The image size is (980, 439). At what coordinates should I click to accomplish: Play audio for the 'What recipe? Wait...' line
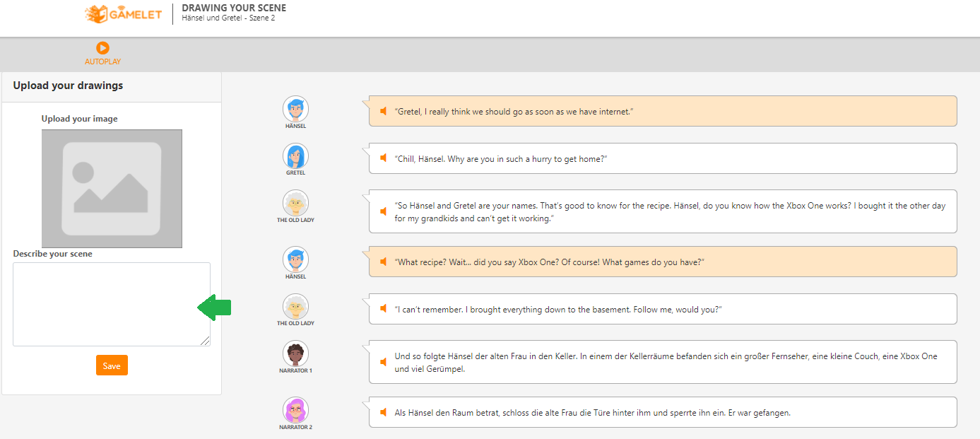[384, 262]
